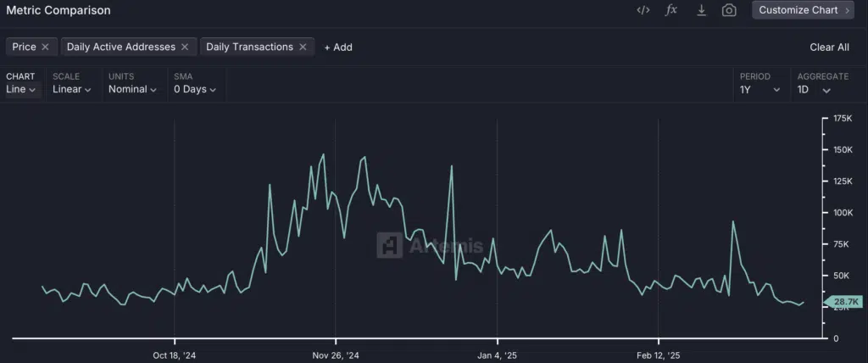Image resolution: width=868 pixels, height=363 pixels.
Task: Open the Chart type Line dropdown
Action: pos(21,89)
